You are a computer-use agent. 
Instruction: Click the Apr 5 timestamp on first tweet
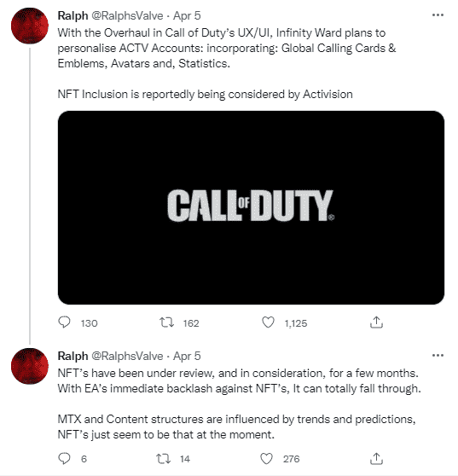click(x=187, y=16)
